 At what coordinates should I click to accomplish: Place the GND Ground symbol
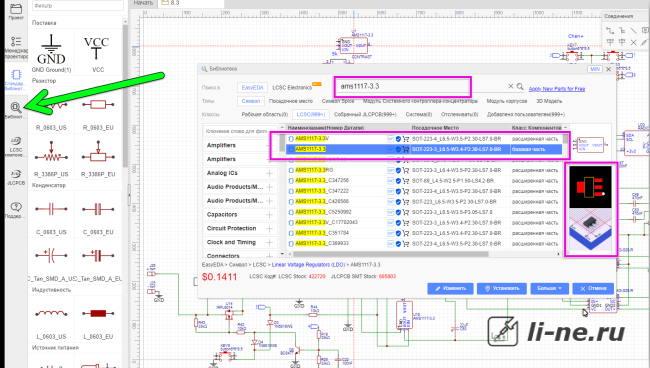pyautogui.click(x=51, y=53)
